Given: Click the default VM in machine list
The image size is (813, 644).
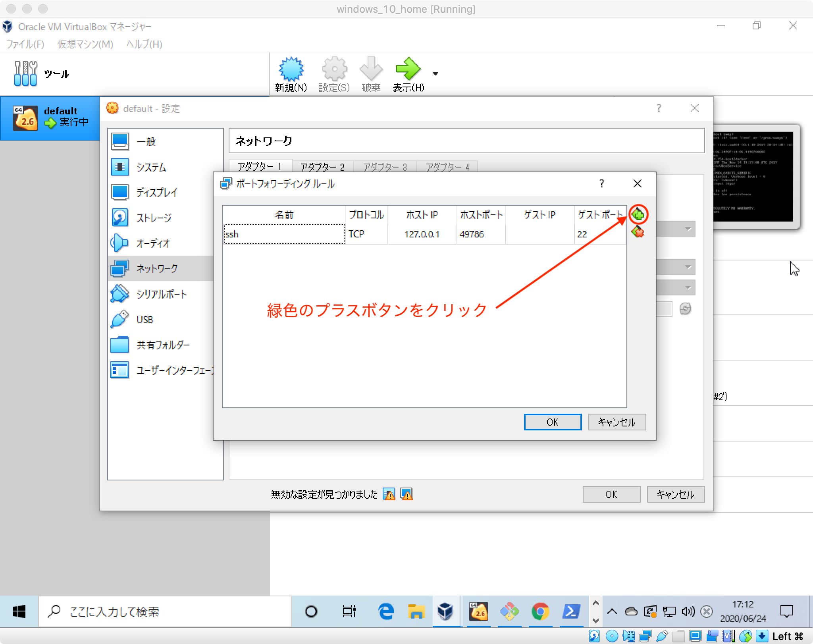Looking at the screenshot, I should coord(50,118).
